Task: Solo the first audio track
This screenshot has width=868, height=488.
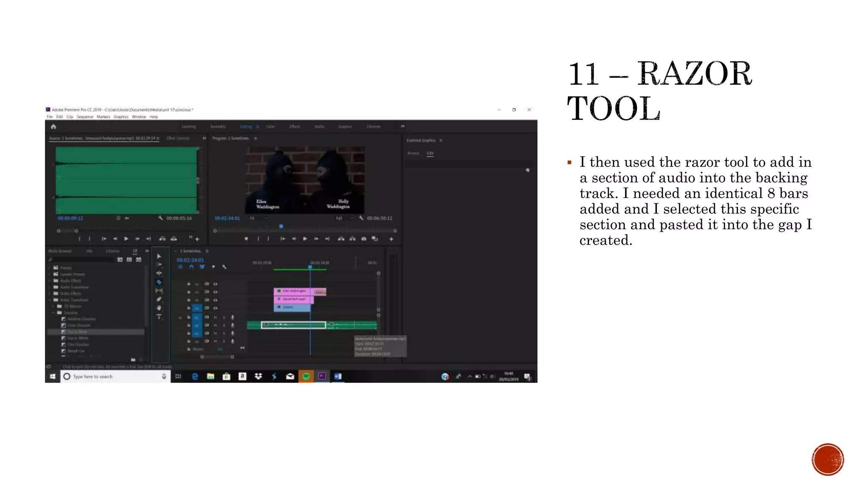Action: coord(224,317)
